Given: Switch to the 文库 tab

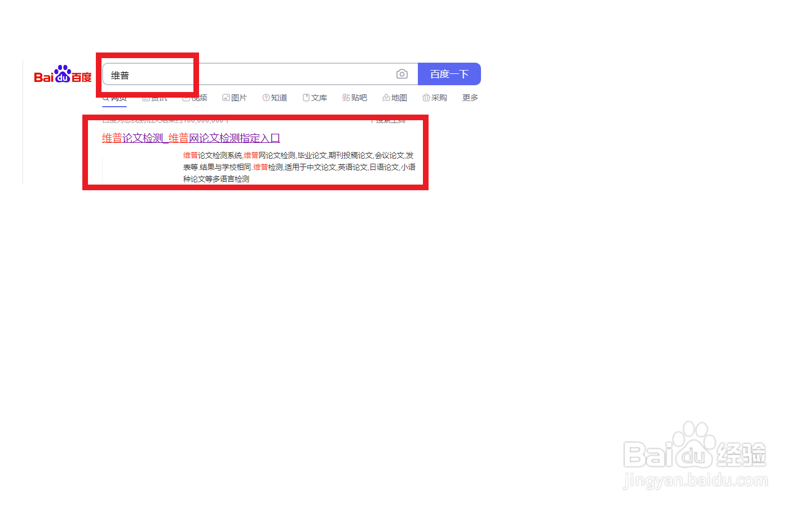Looking at the screenshot, I should (315, 98).
